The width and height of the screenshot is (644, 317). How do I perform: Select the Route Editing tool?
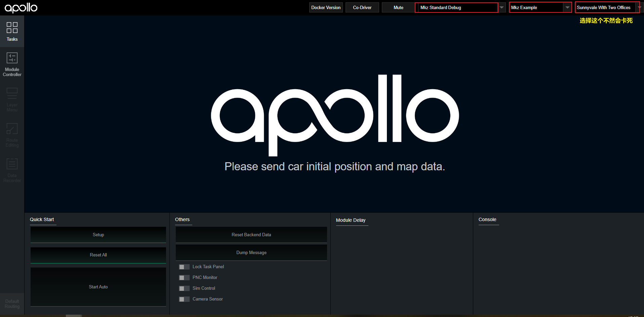tap(12, 135)
